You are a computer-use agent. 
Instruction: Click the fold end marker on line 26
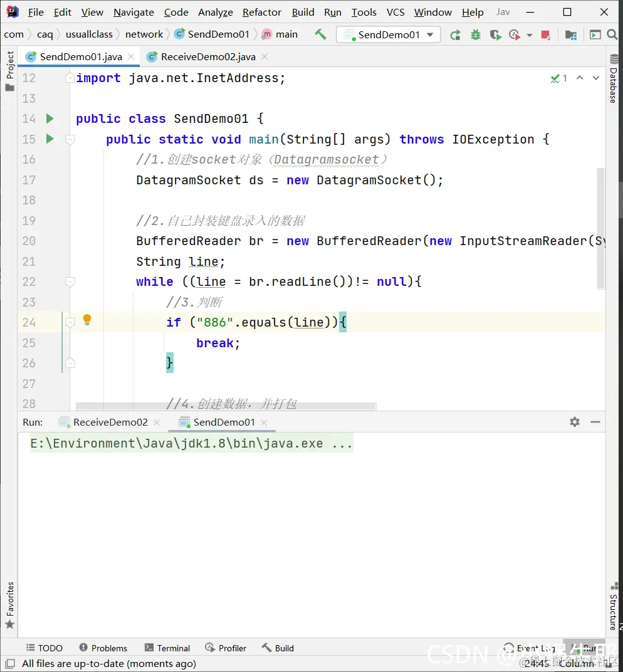70,363
